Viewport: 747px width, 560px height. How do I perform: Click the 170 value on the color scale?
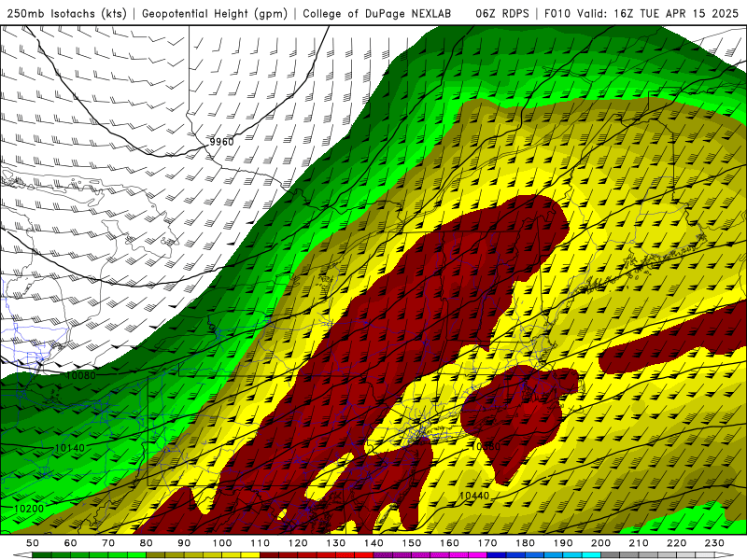(487, 543)
